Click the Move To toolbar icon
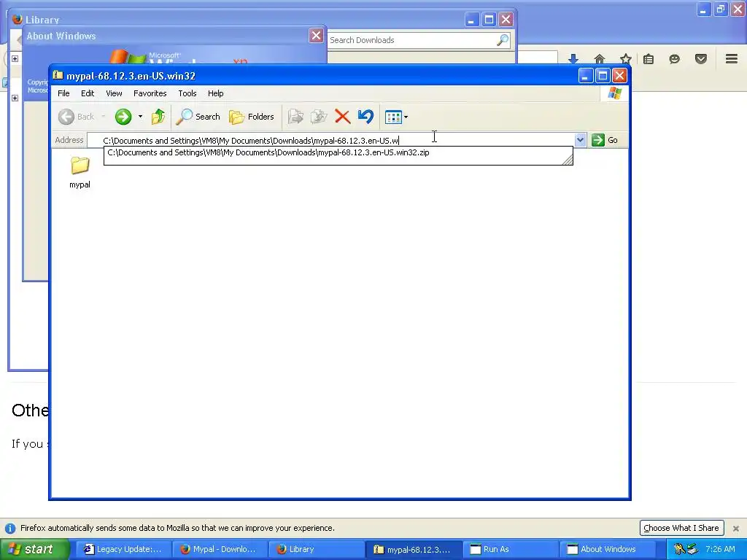Screen dimensions: 747x560 (x=295, y=117)
